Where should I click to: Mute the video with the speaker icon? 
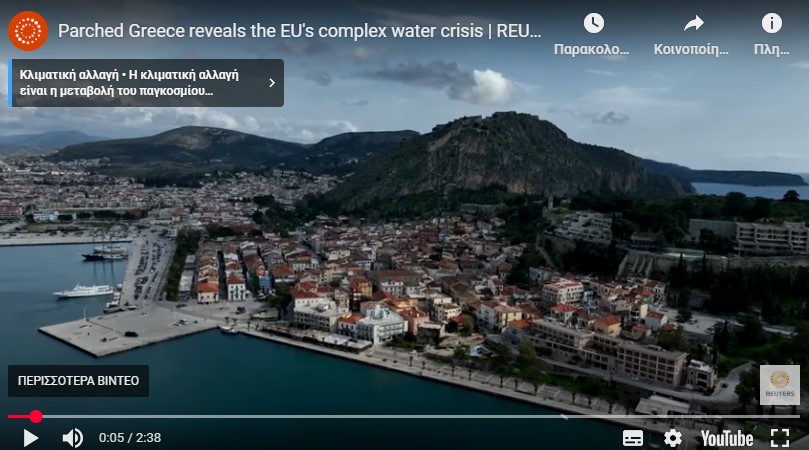coord(73,438)
